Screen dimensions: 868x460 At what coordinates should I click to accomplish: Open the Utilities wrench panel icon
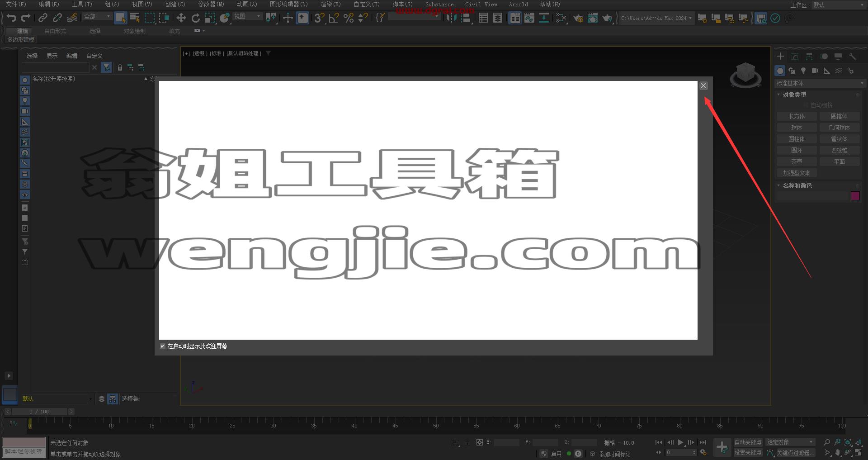point(853,57)
